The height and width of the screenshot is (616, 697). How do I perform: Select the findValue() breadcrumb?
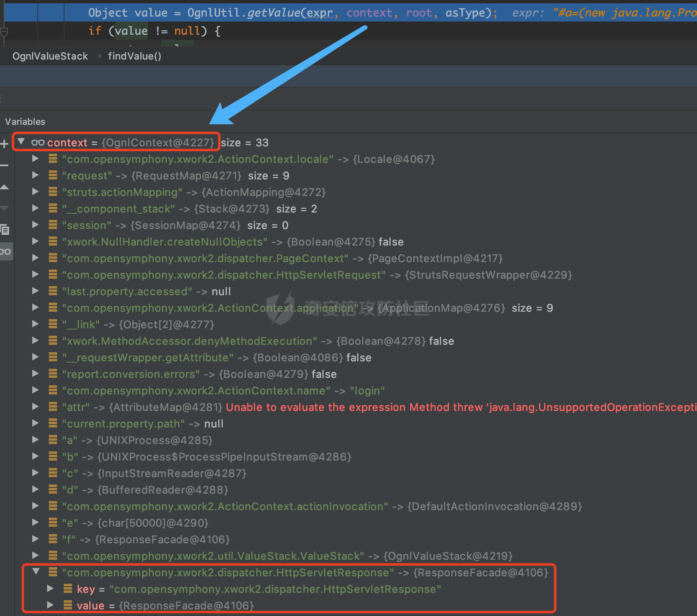click(x=134, y=56)
